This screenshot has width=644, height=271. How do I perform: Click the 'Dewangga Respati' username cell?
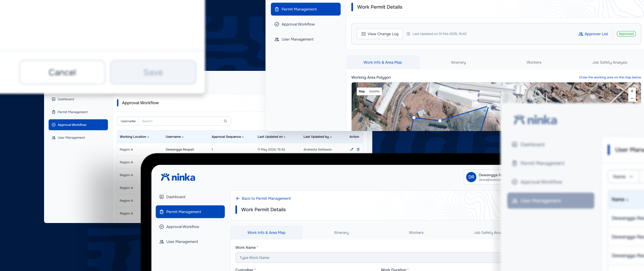pos(180,150)
